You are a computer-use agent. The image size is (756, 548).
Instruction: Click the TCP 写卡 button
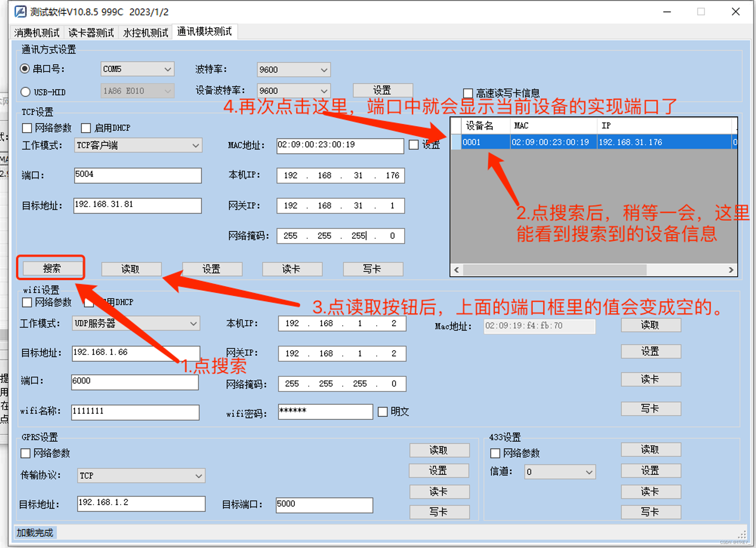pyautogui.click(x=373, y=269)
